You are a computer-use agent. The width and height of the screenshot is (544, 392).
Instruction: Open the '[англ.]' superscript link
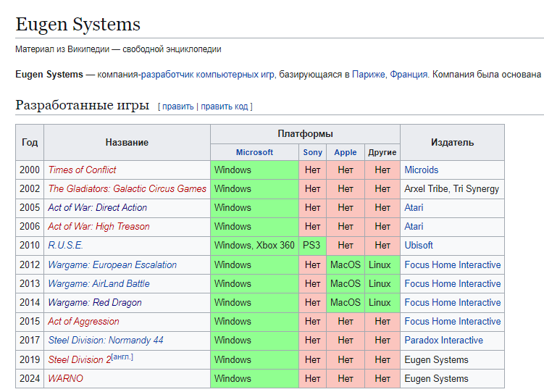[122, 356]
